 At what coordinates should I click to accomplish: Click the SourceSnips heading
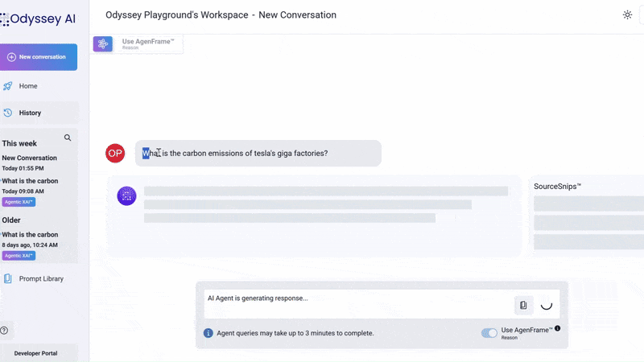[557, 187]
